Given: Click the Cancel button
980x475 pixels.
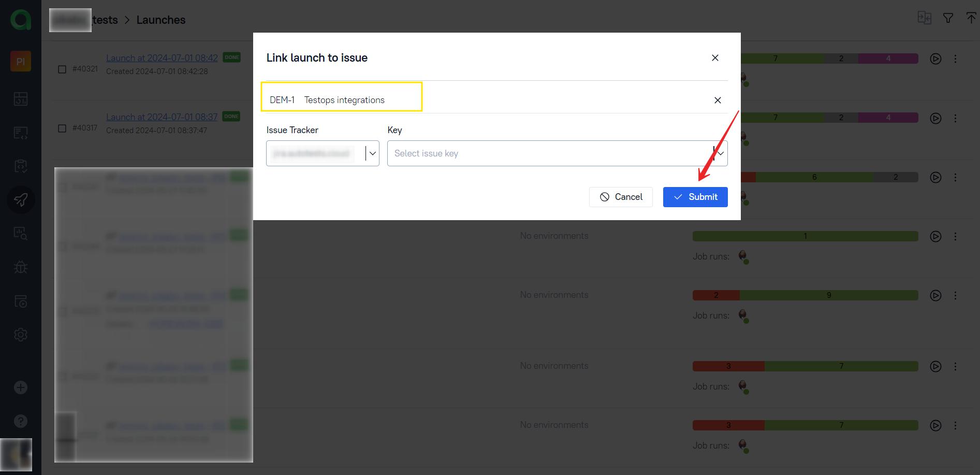Looking at the screenshot, I should 621,197.
